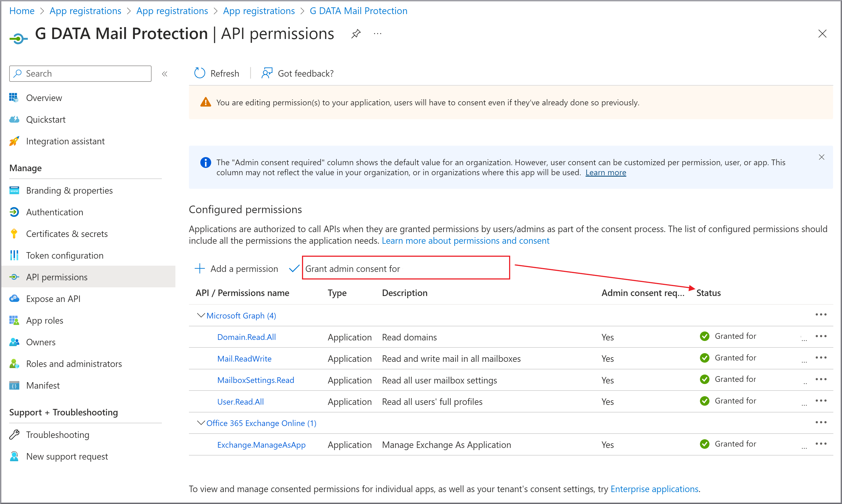The width and height of the screenshot is (842, 504).
Task: Open more options for Exchange.ManageAsApp row
Action: 821,444
